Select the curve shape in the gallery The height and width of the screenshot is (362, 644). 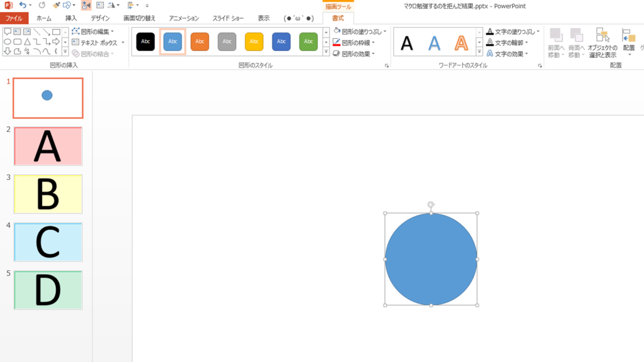47,52
